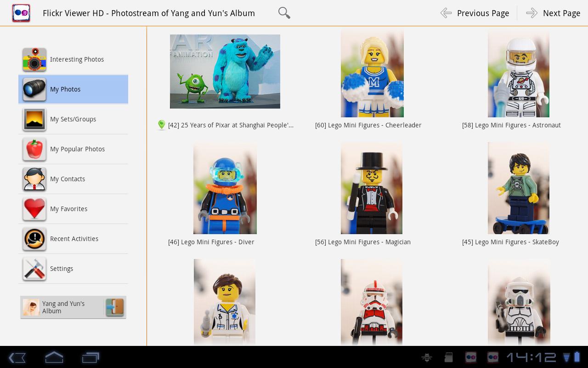Tap the search magnifier icon

284,13
